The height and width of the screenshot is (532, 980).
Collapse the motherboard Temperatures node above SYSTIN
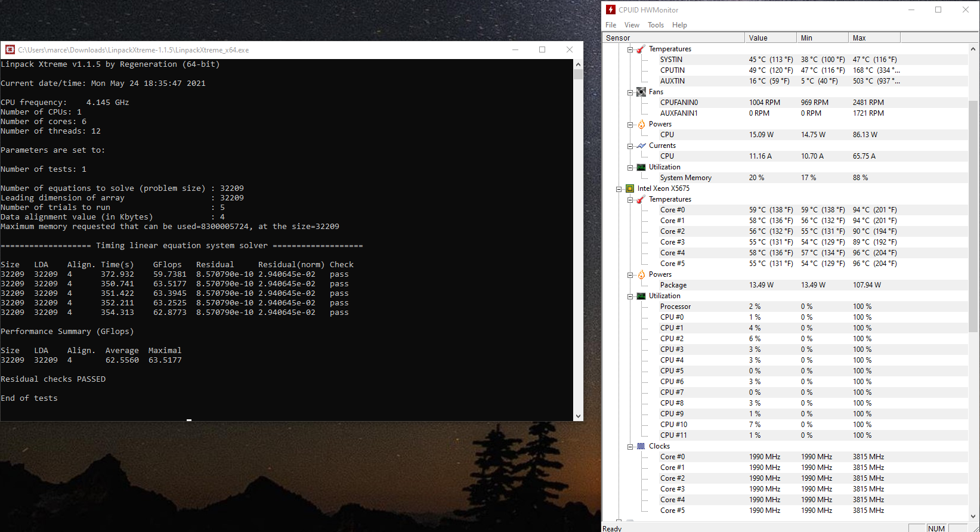coord(630,49)
